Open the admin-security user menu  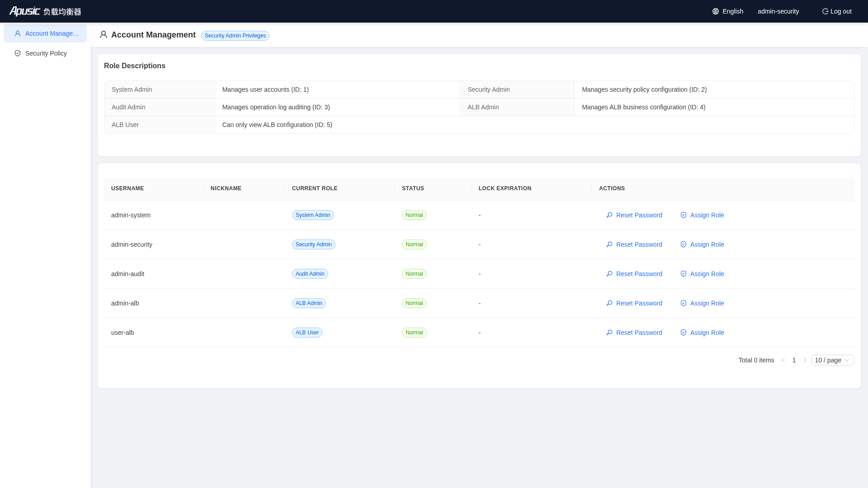pos(778,11)
